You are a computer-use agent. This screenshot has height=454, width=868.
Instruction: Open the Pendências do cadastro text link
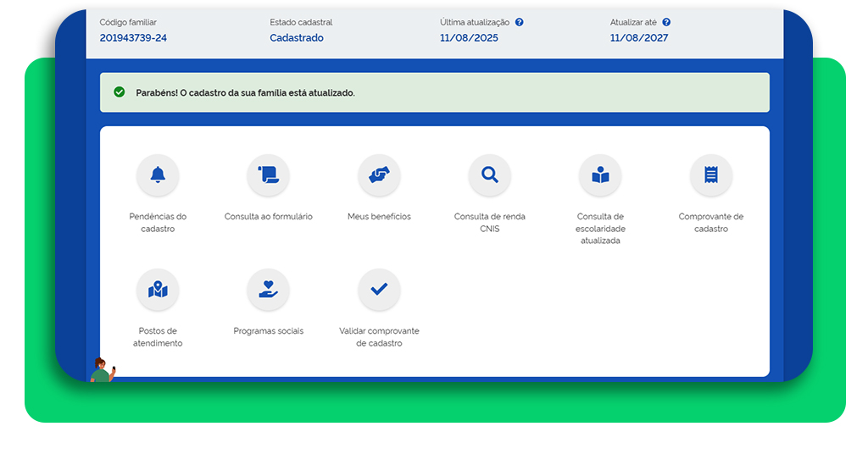tap(158, 223)
